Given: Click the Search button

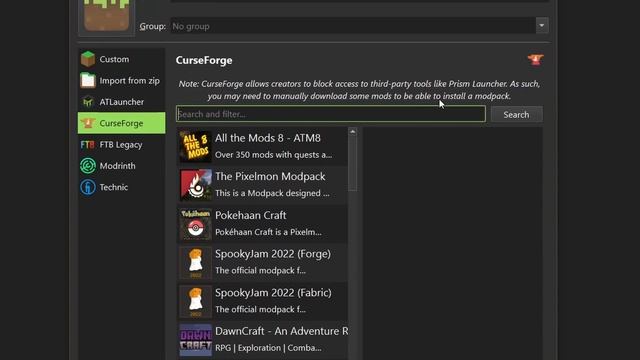Looking at the screenshot, I should point(516,114).
